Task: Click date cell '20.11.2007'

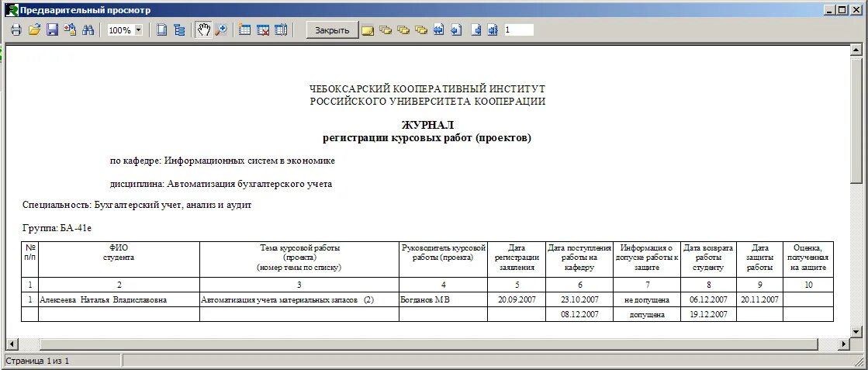Action: (759, 299)
